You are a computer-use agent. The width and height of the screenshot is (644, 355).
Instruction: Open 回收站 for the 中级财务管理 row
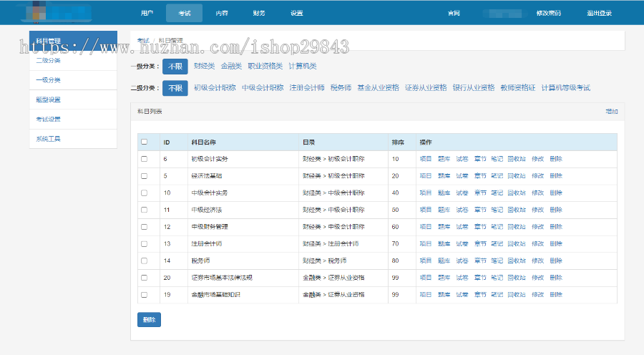pos(517,227)
